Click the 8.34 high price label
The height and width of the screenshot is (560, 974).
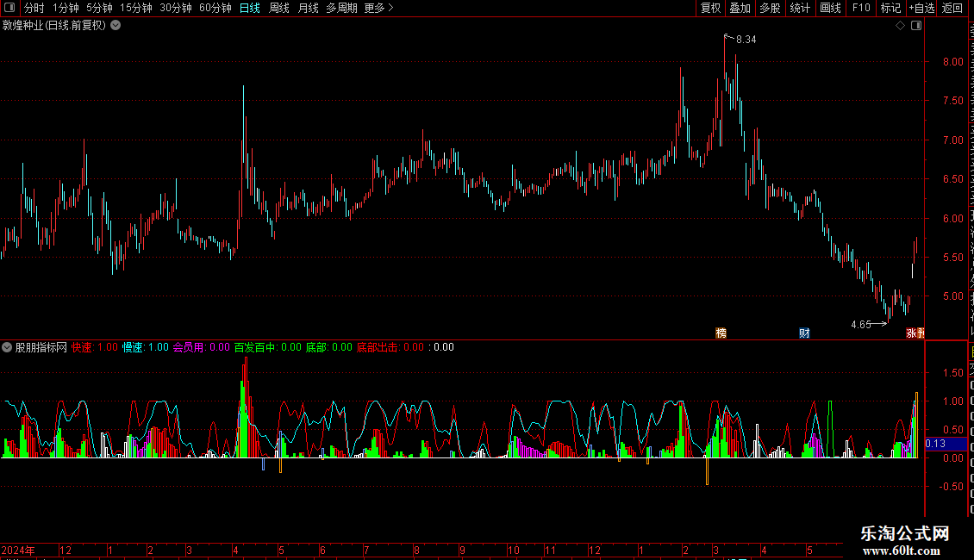tap(746, 40)
